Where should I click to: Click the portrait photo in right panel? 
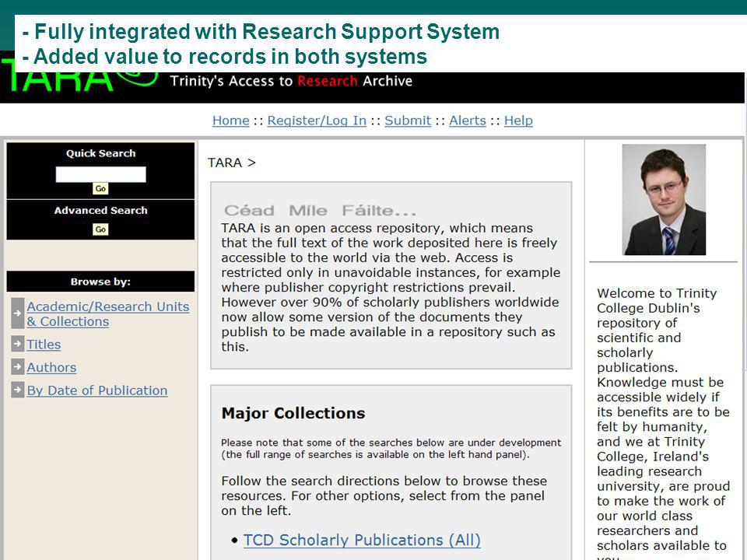tap(664, 200)
